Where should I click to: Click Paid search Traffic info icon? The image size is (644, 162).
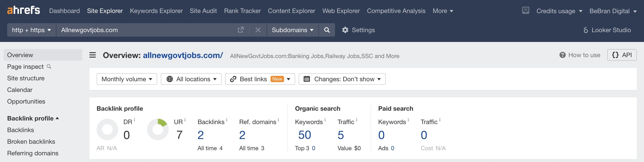click(440, 120)
